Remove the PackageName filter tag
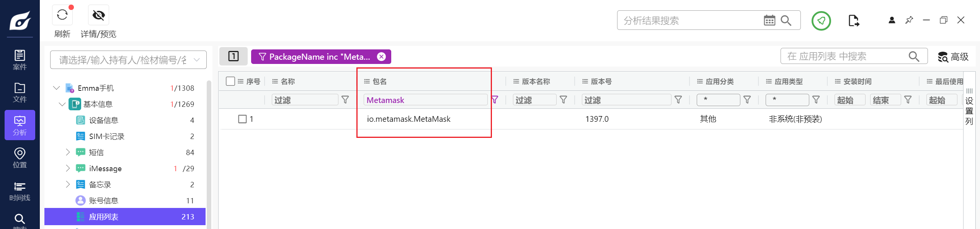This screenshot has width=980, height=229. (381, 57)
